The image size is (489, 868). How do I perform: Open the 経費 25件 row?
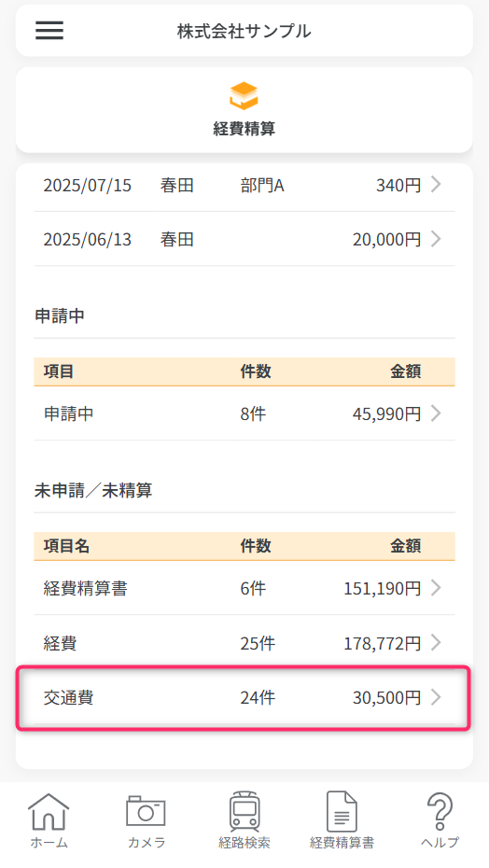coord(244,643)
